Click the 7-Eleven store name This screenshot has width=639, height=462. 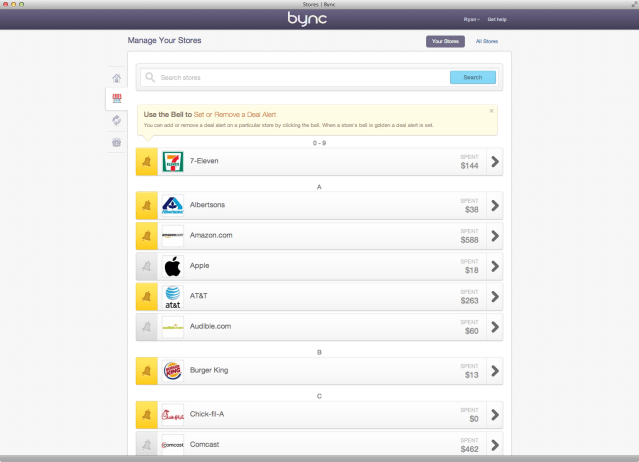coord(204,161)
